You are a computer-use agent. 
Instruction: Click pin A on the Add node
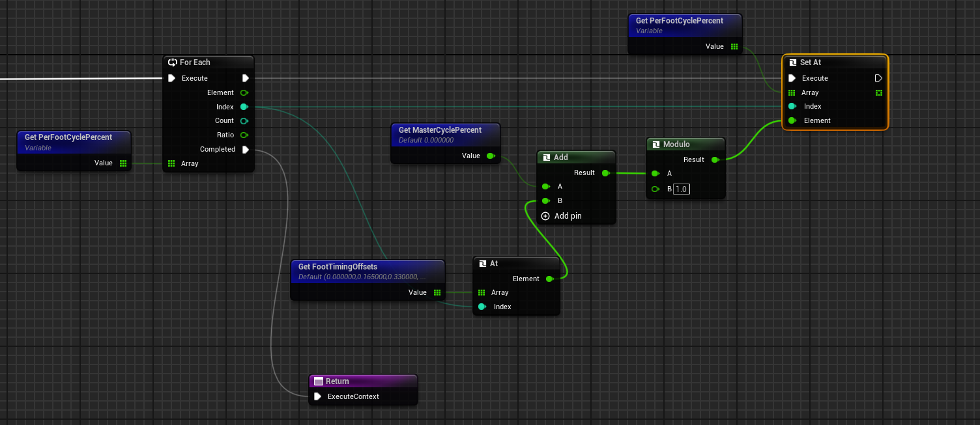click(545, 186)
